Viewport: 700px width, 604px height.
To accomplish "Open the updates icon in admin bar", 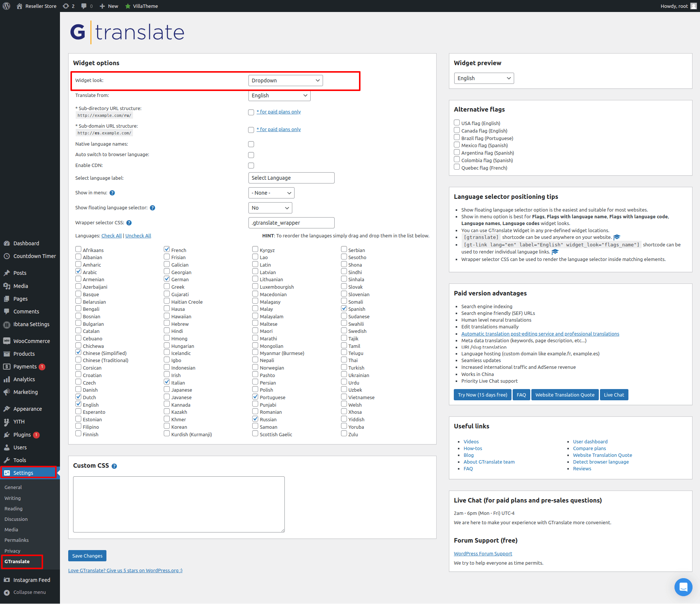I will click(x=66, y=6).
